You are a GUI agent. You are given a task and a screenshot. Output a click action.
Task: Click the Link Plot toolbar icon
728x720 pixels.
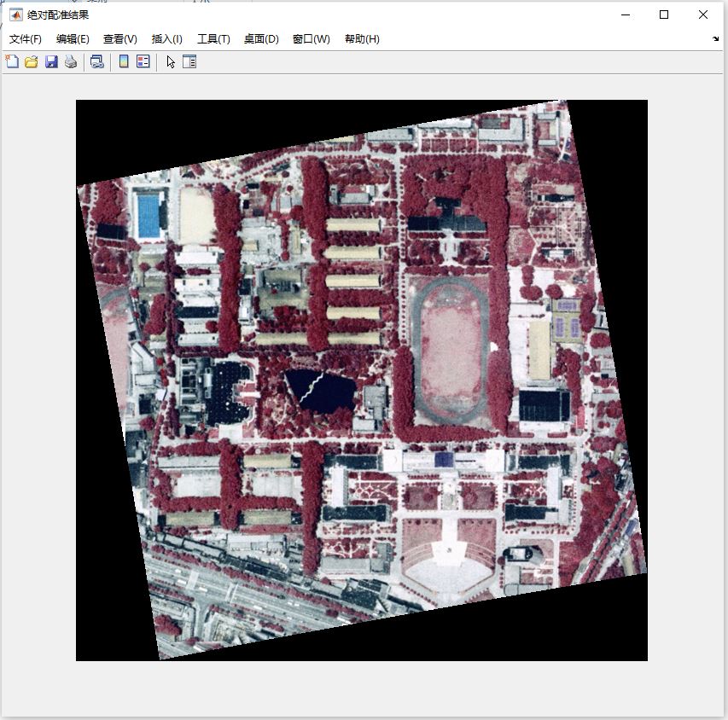(x=97, y=61)
